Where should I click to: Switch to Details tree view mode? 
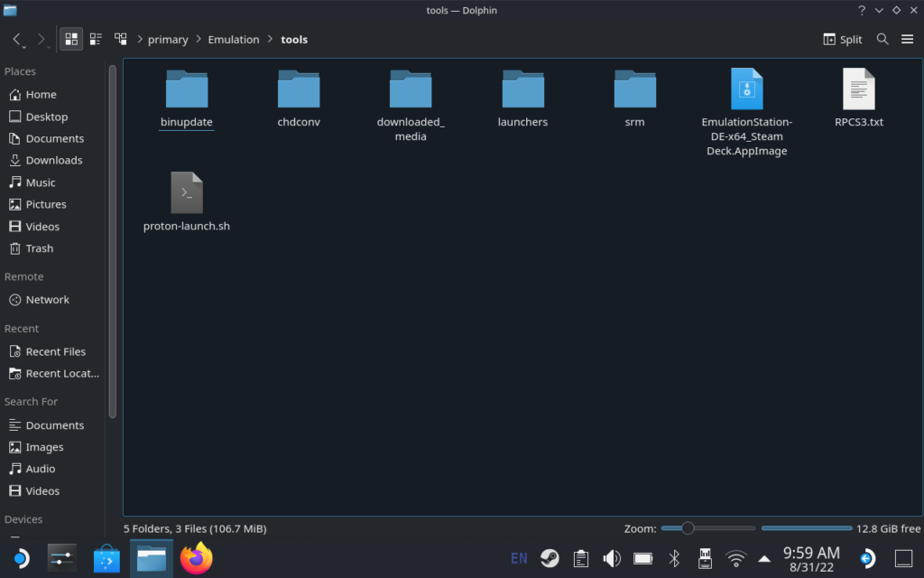(121, 39)
